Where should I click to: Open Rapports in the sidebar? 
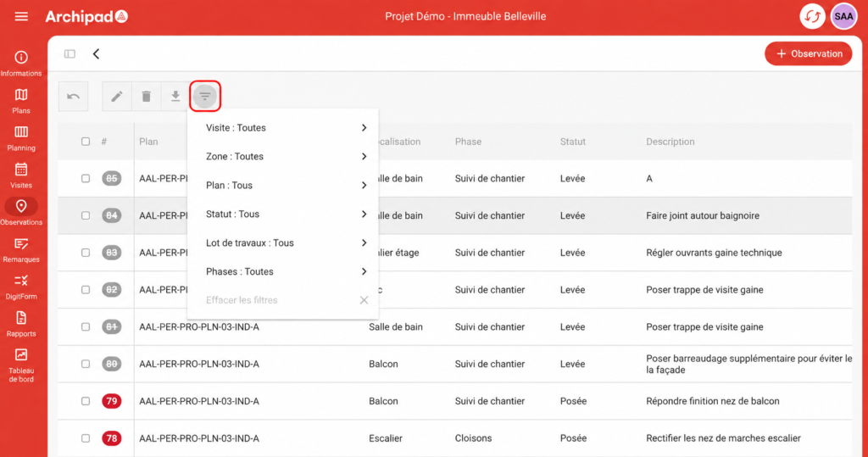[21, 324]
